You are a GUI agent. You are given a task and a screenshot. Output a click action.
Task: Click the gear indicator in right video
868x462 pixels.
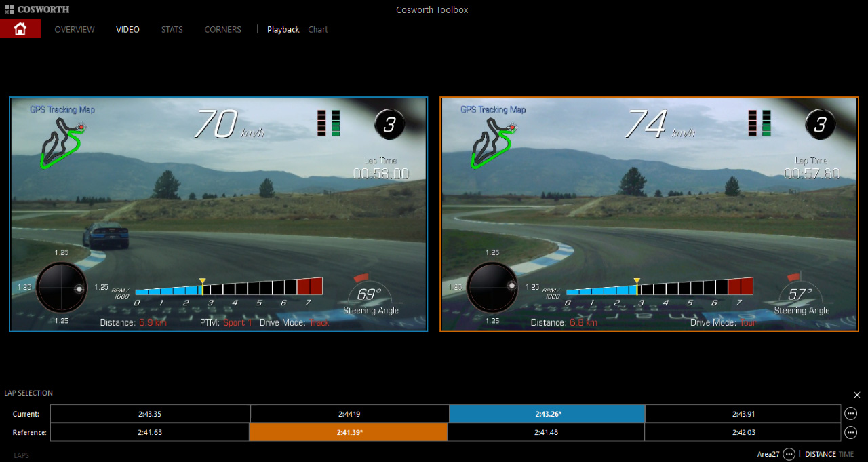coord(821,124)
